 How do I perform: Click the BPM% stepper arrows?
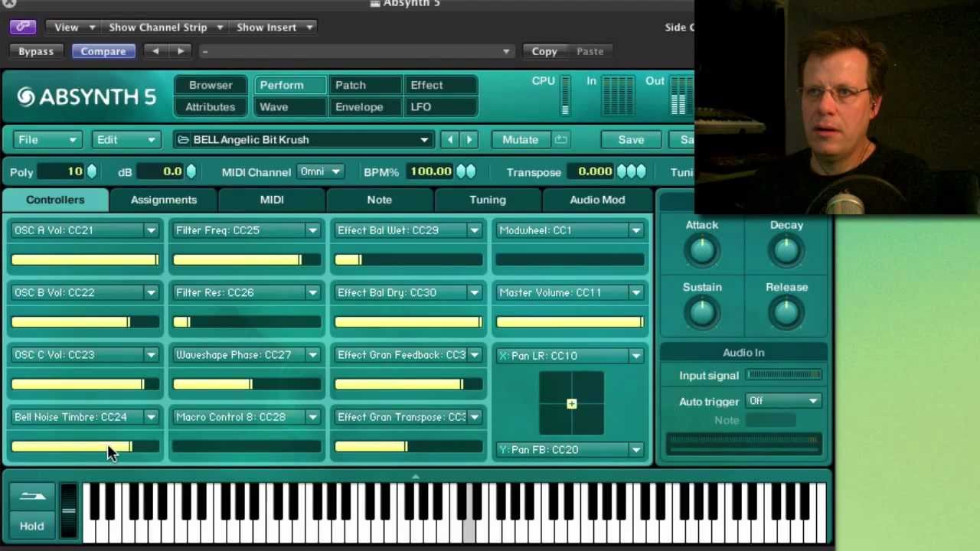click(x=465, y=171)
